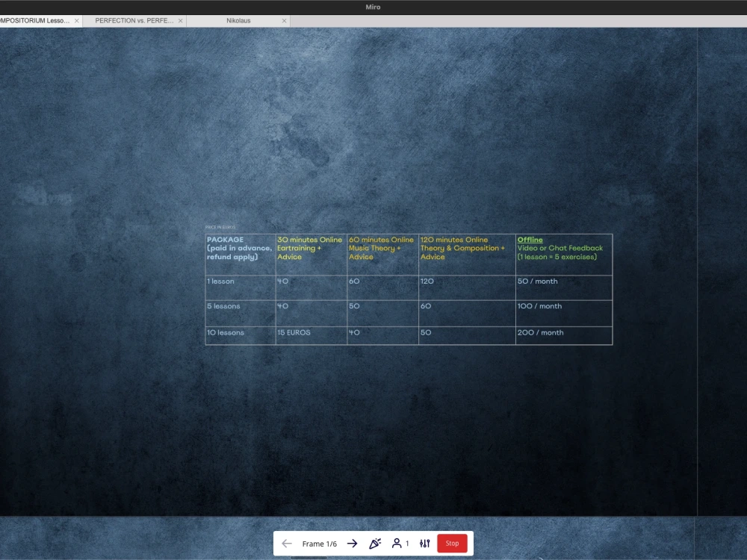Close the Nikolaus tab
The width and height of the screenshot is (747, 560).
click(285, 21)
